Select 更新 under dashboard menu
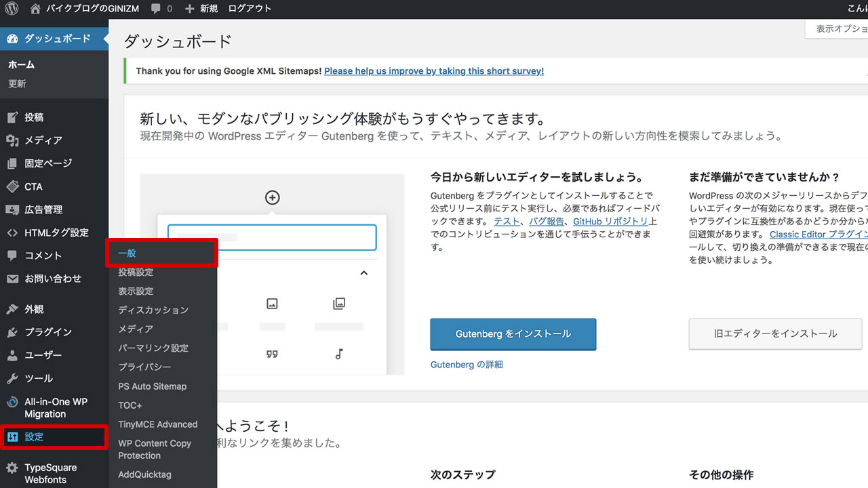This screenshot has height=488, width=868. [x=18, y=84]
